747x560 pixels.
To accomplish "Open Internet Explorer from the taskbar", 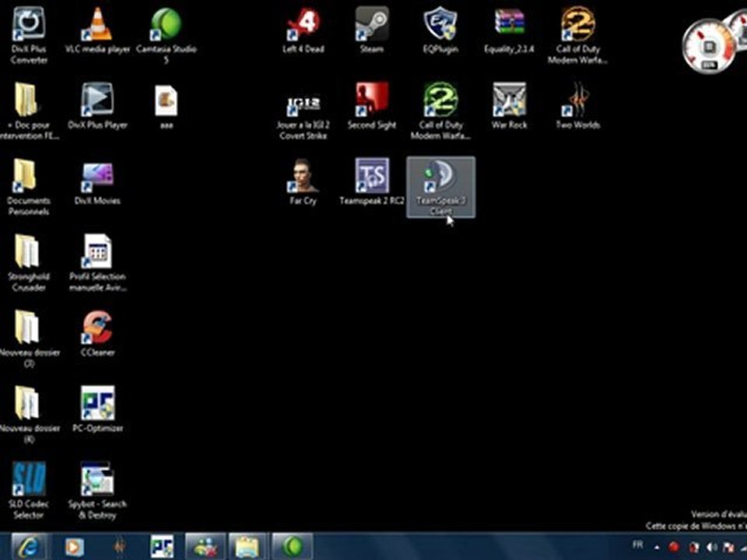I will tap(28, 546).
